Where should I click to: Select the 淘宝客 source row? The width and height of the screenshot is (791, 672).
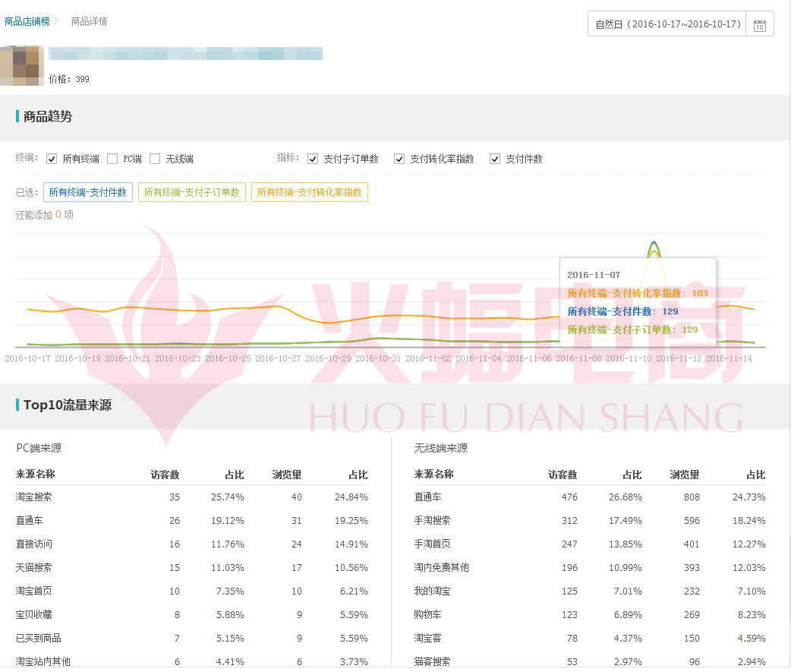pos(590,638)
